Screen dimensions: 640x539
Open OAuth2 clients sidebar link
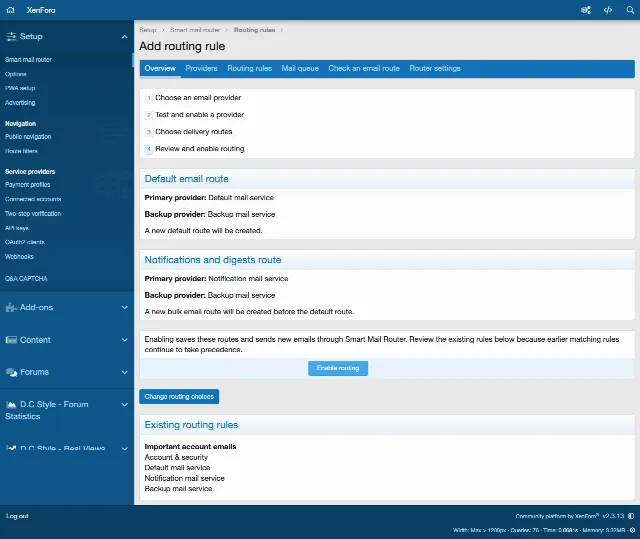[x=25, y=242]
